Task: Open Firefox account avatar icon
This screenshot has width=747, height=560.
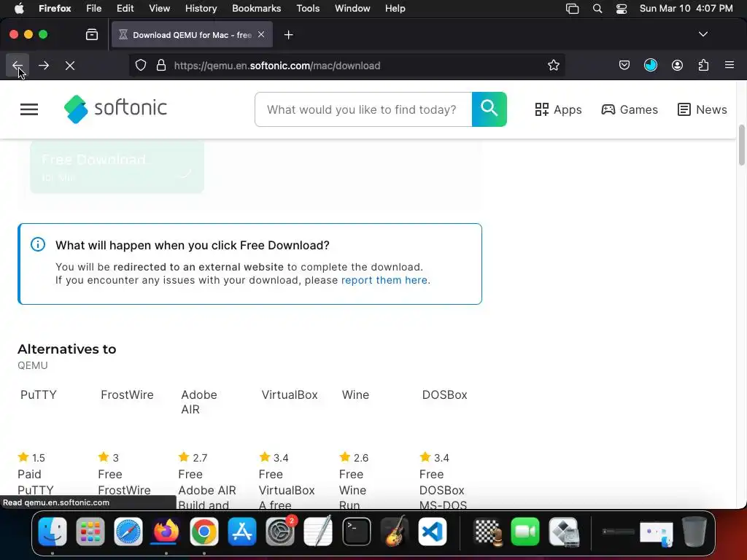Action: point(677,65)
